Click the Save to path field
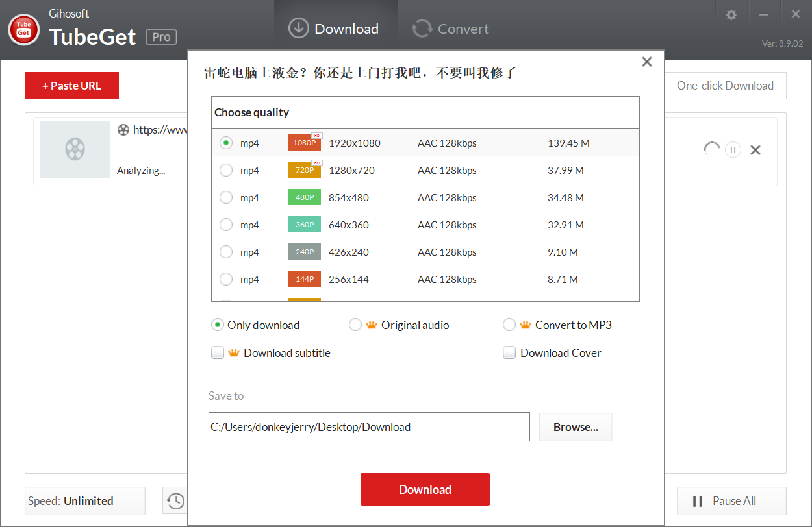This screenshot has width=812, height=527. point(368,427)
